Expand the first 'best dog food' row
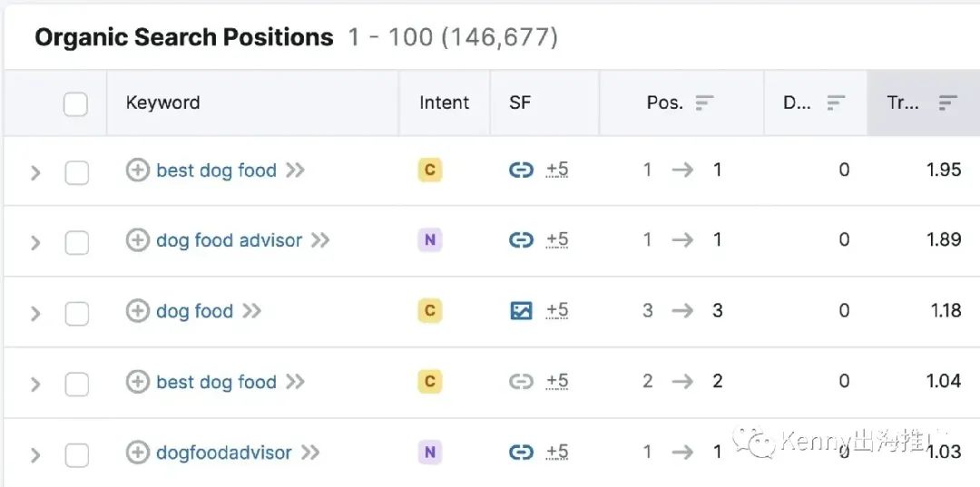 coord(35,172)
